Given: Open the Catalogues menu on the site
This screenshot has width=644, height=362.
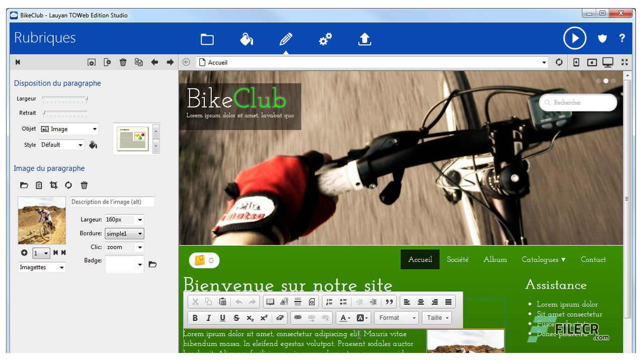Looking at the screenshot, I should point(543,259).
